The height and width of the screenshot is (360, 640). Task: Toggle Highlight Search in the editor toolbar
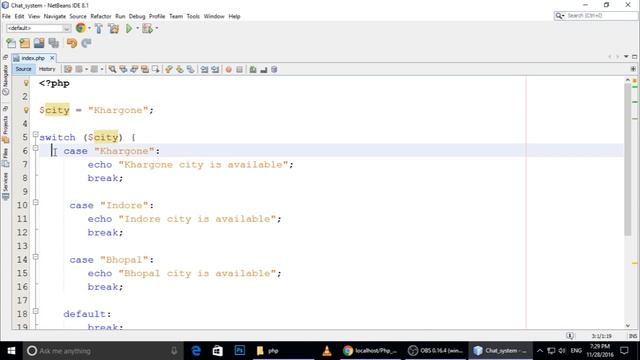pos(145,69)
